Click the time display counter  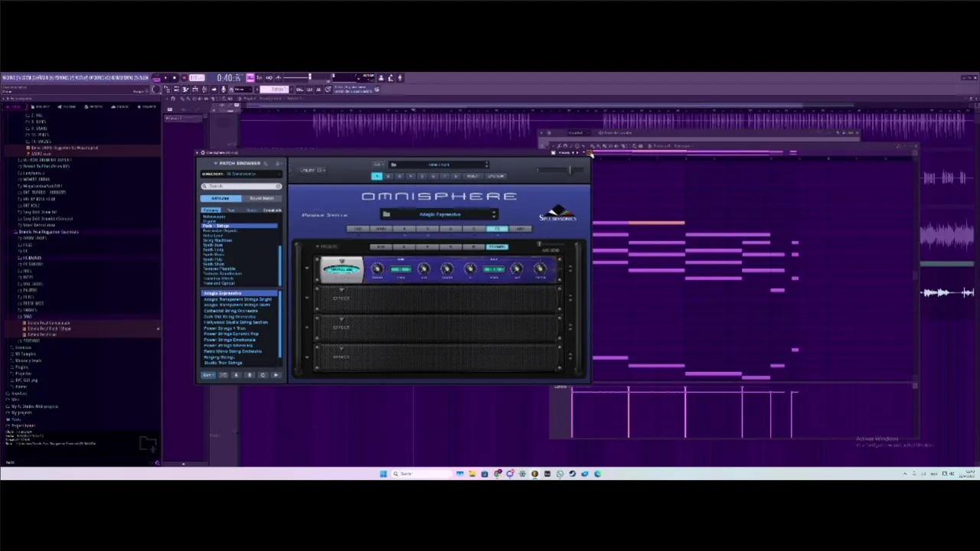pyautogui.click(x=229, y=77)
